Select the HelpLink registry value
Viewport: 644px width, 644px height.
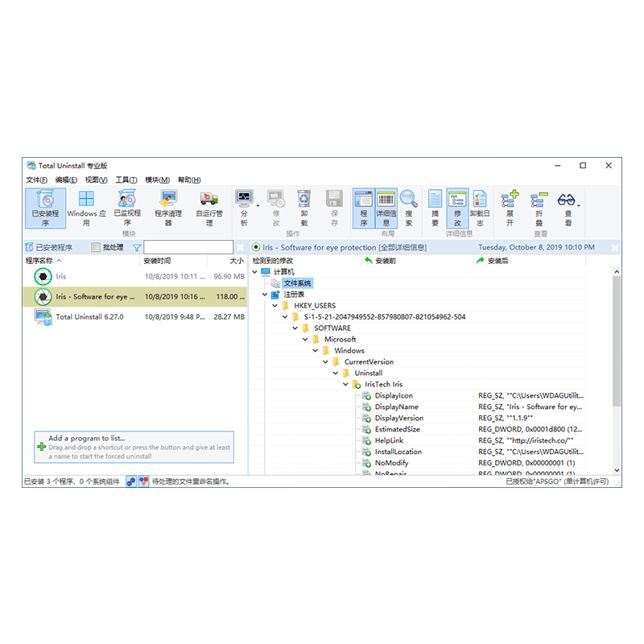pos(389,440)
